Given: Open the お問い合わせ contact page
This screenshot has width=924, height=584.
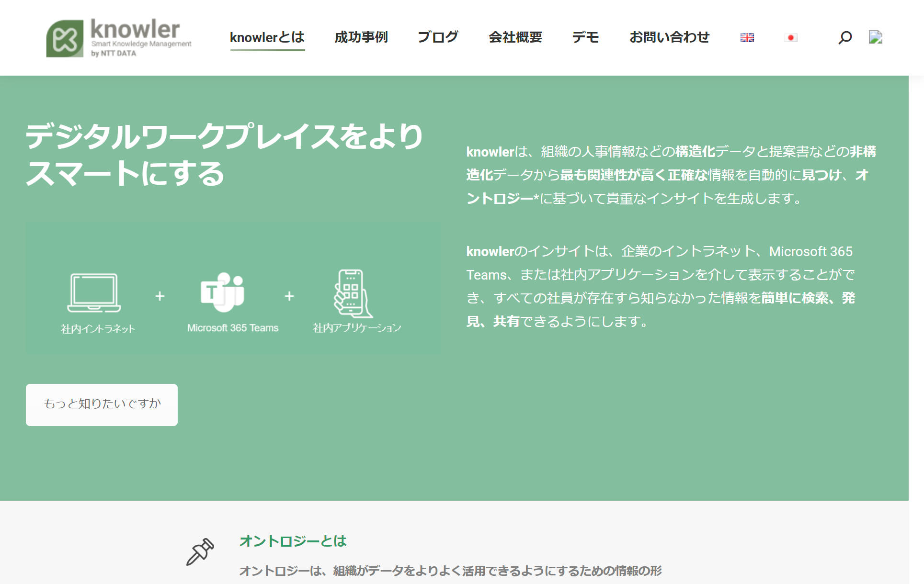Looking at the screenshot, I should 669,37.
